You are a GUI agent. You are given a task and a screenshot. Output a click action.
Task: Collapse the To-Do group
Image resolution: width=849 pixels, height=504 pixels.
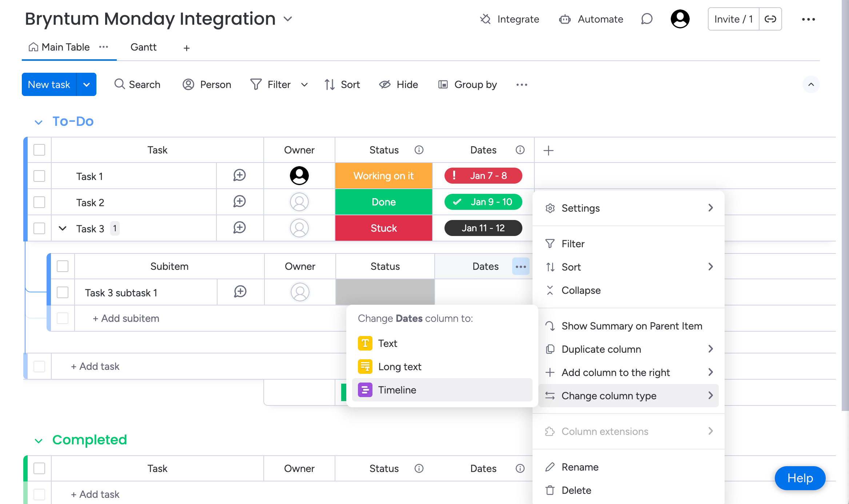(39, 122)
